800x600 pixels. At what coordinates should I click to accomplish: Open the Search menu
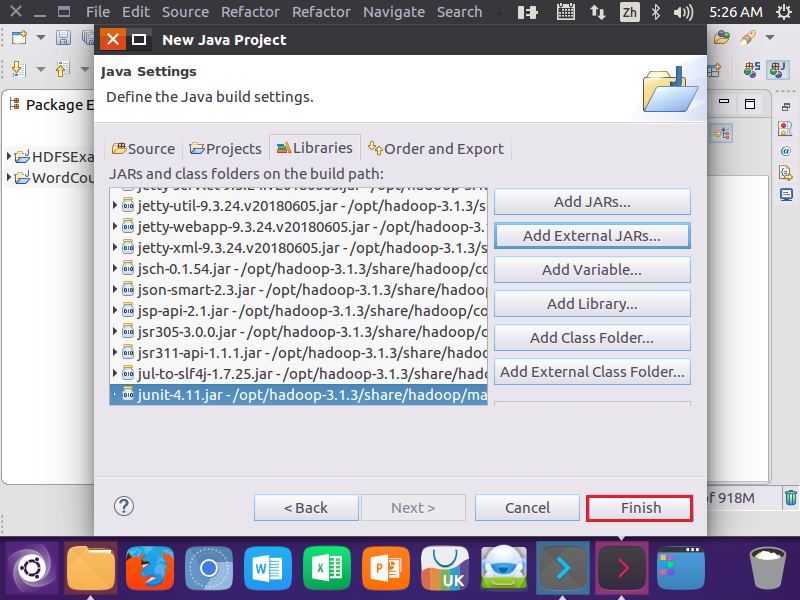coord(459,12)
